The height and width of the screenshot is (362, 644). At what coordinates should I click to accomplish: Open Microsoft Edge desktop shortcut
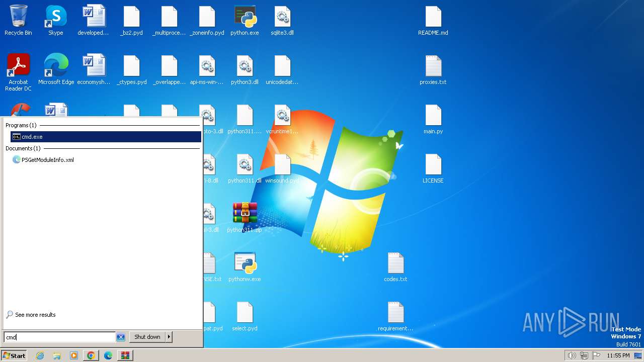click(56, 70)
